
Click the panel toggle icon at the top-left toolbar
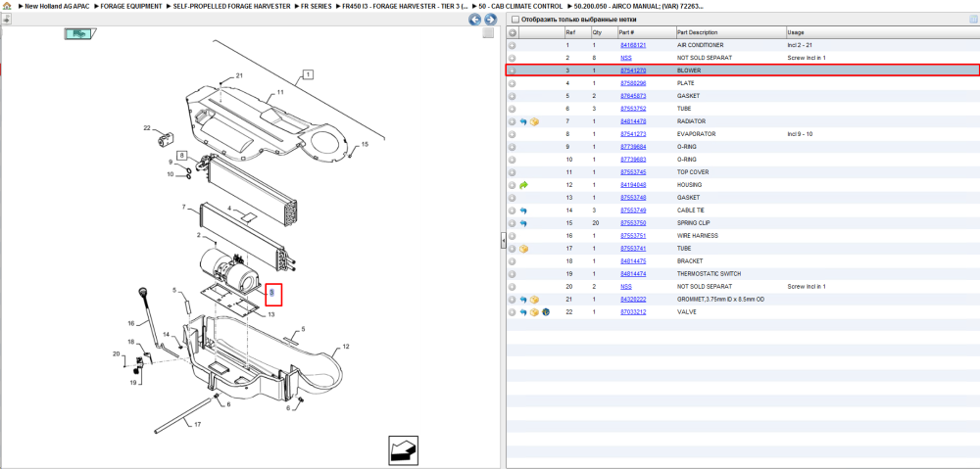[x=6, y=20]
